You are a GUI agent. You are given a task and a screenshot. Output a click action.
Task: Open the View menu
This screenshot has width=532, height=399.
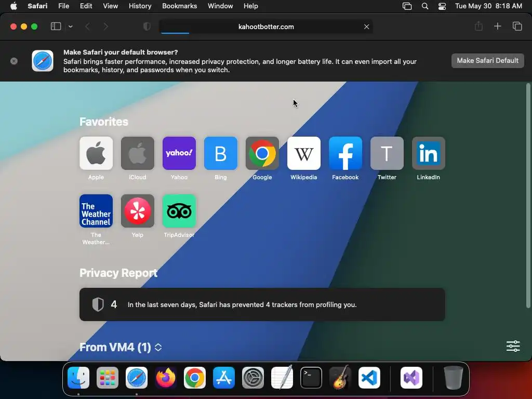click(110, 6)
